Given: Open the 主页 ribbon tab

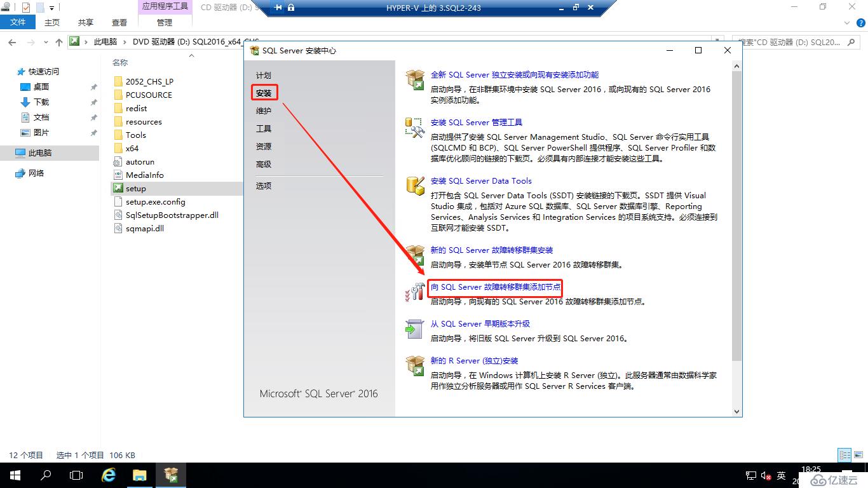Looking at the screenshot, I should pyautogui.click(x=52, y=22).
